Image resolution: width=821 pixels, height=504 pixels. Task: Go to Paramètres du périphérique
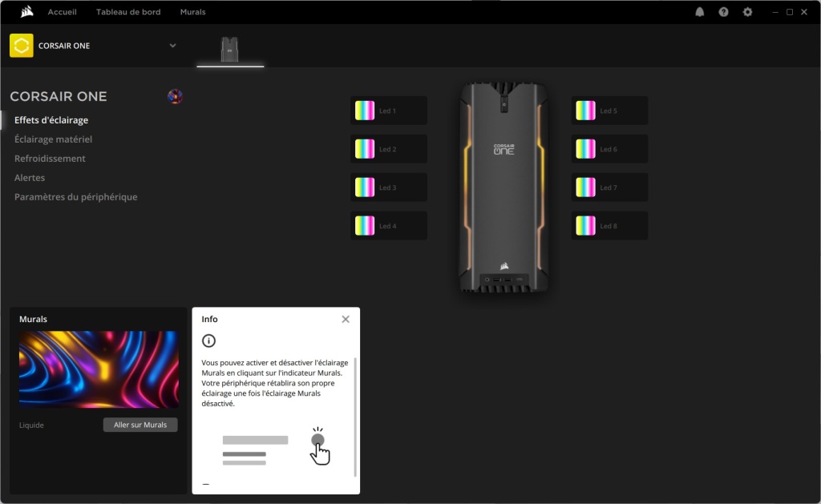pos(75,197)
